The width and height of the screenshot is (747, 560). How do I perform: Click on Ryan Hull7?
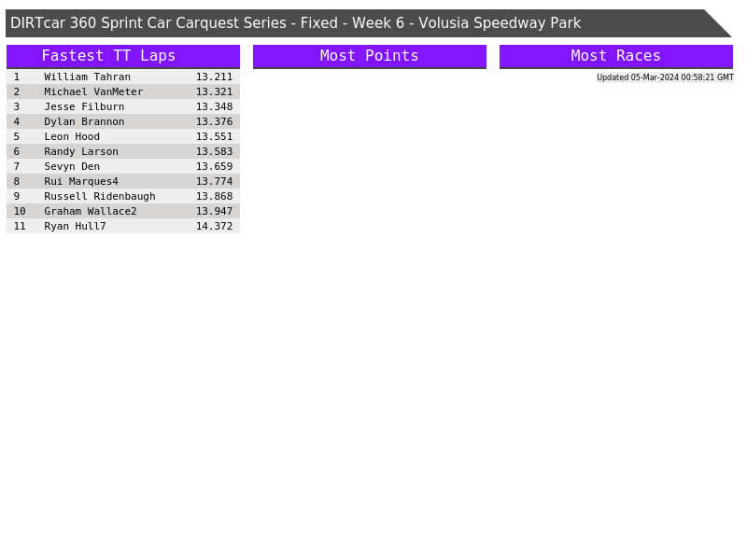pos(75,226)
